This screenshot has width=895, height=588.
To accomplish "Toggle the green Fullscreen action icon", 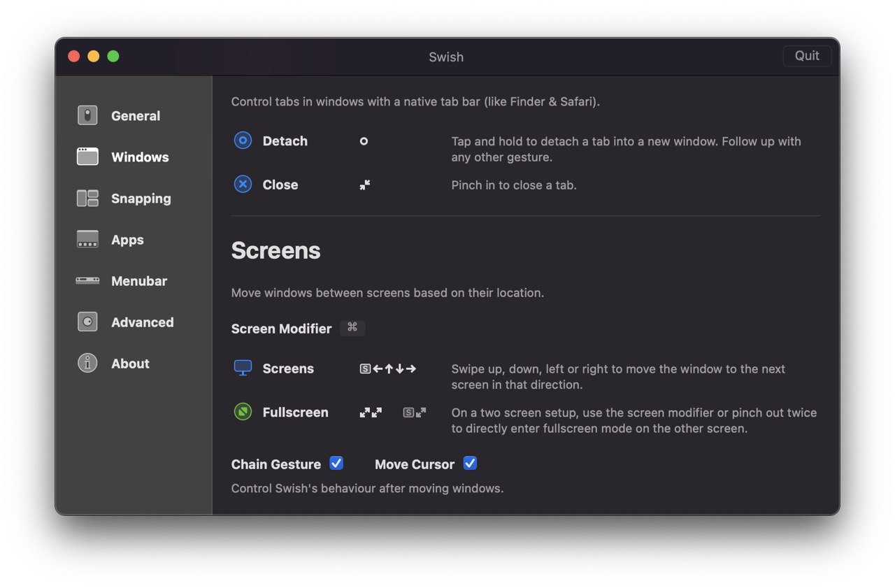I will [x=243, y=412].
